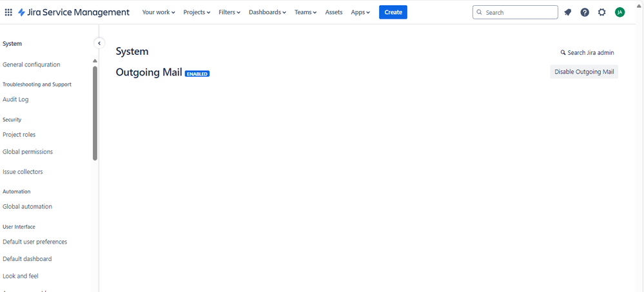This screenshot has height=292, width=644.
Task: Focus the top Search input field
Action: click(x=515, y=12)
